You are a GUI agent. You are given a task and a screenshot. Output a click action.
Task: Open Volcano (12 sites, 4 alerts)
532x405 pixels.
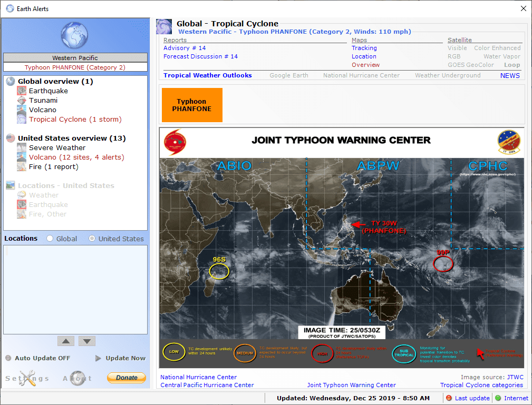click(x=76, y=157)
